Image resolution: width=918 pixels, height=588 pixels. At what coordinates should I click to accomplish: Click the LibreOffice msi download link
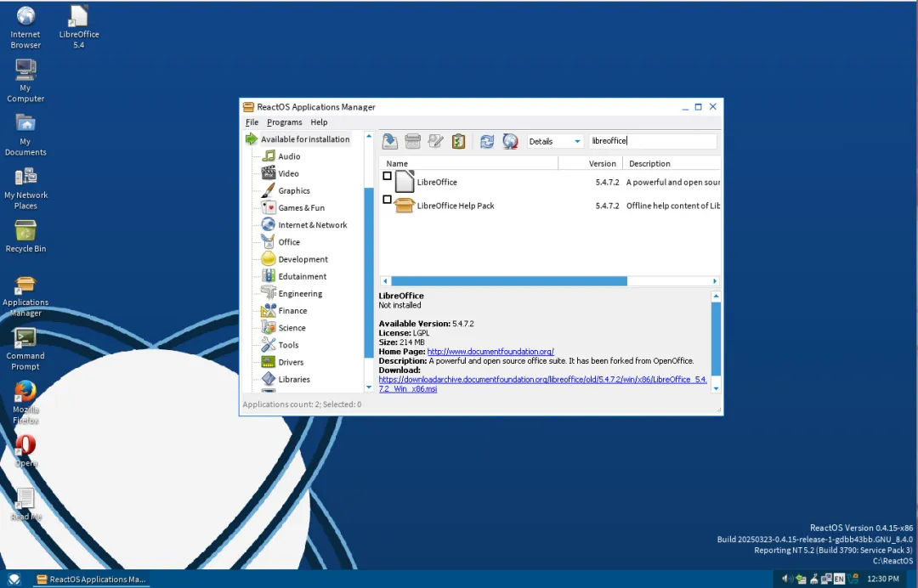click(x=542, y=384)
